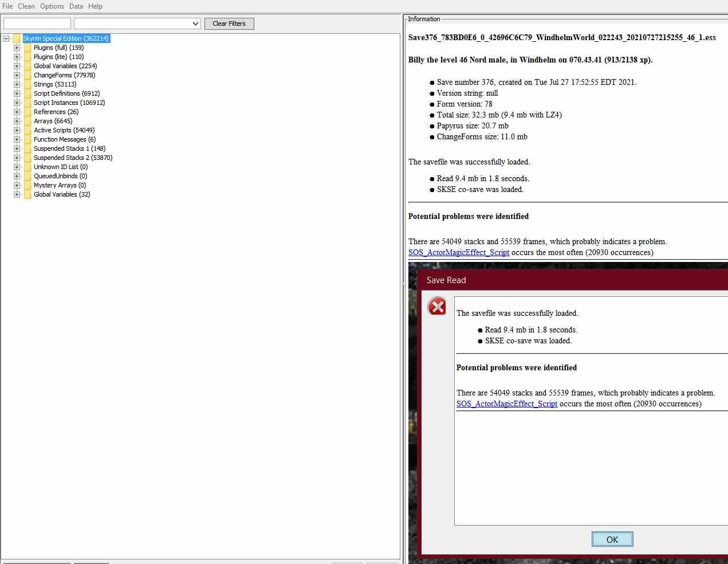Click the Active Scripts folder icon
The height and width of the screenshot is (564, 728).
[27, 130]
